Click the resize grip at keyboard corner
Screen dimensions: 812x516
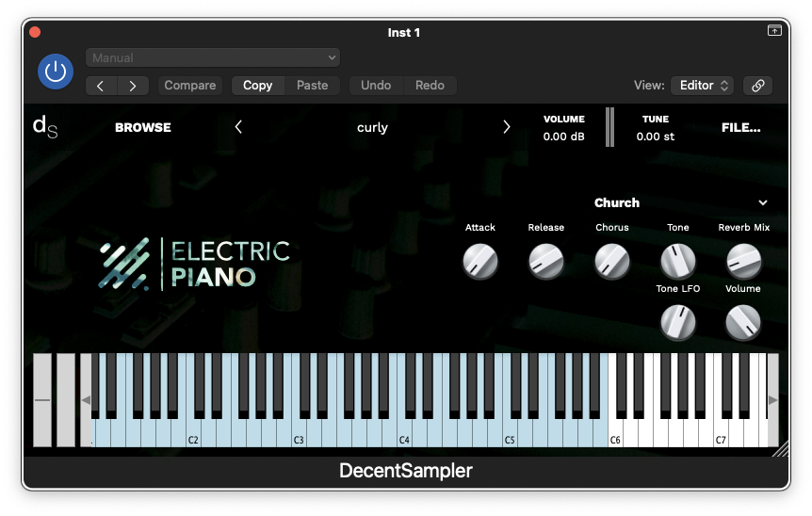pyautogui.click(x=782, y=449)
